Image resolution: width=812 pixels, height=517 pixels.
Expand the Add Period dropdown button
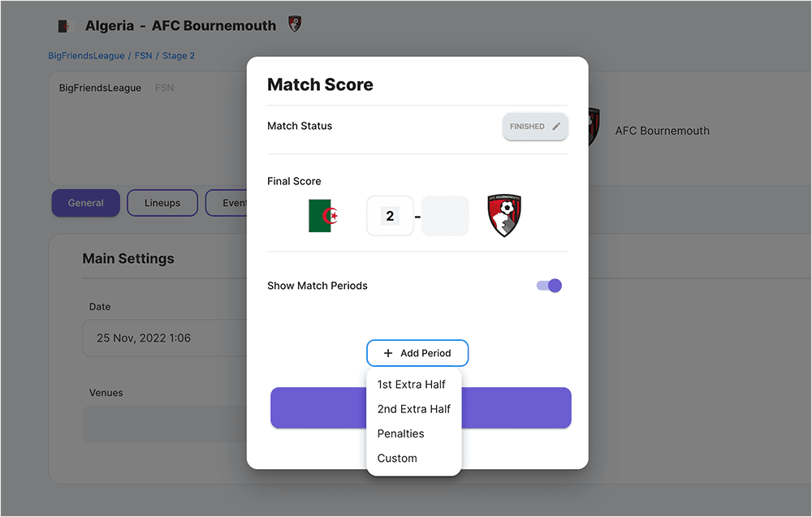[417, 354]
